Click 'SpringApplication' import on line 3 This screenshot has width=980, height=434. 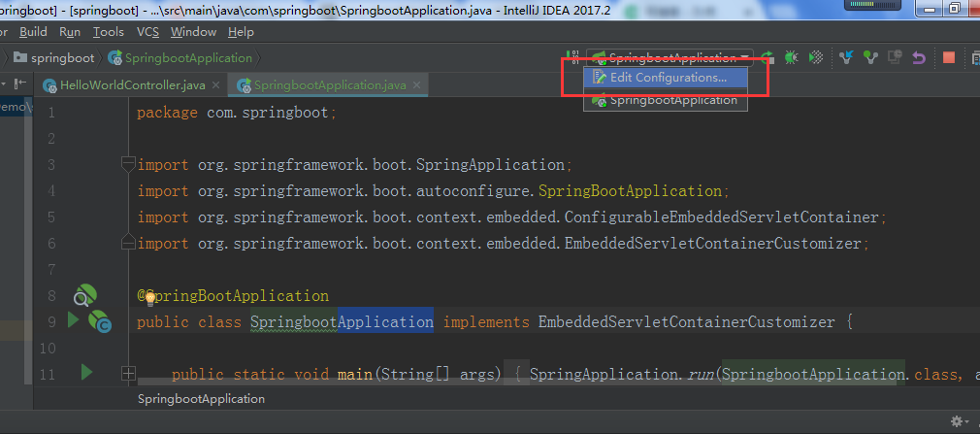pyautogui.click(x=490, y=165)
